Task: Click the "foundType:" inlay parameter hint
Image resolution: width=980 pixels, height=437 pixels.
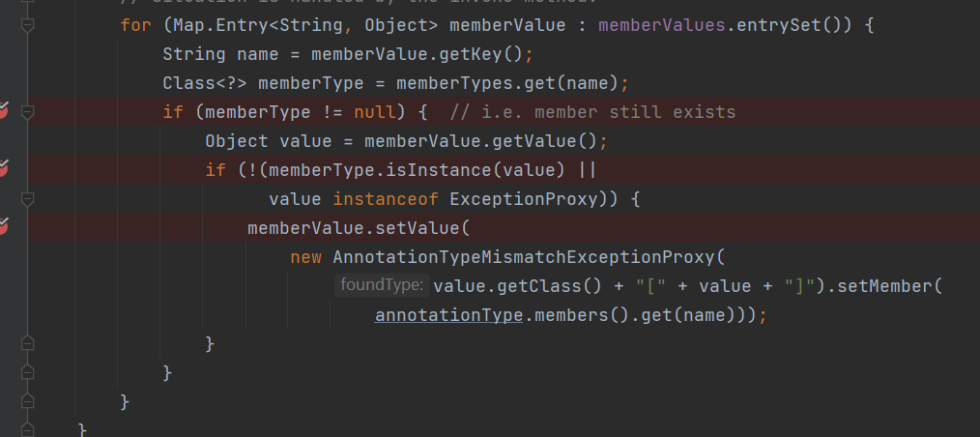Action: [x=381, y=285]
